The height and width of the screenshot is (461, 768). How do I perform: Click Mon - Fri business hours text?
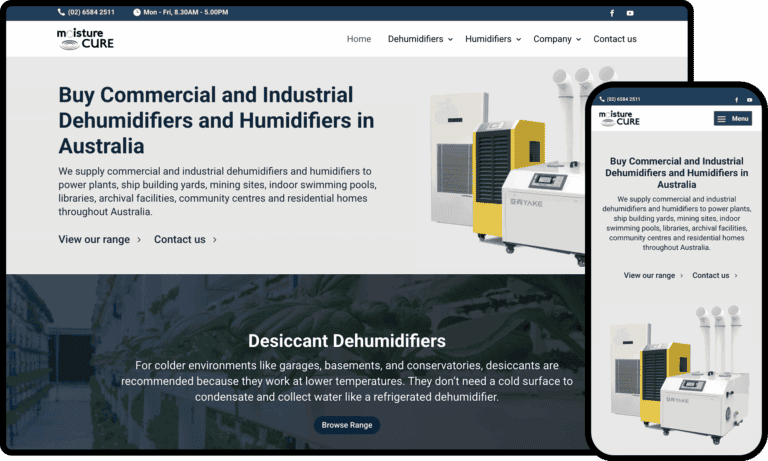pos(186,12)
